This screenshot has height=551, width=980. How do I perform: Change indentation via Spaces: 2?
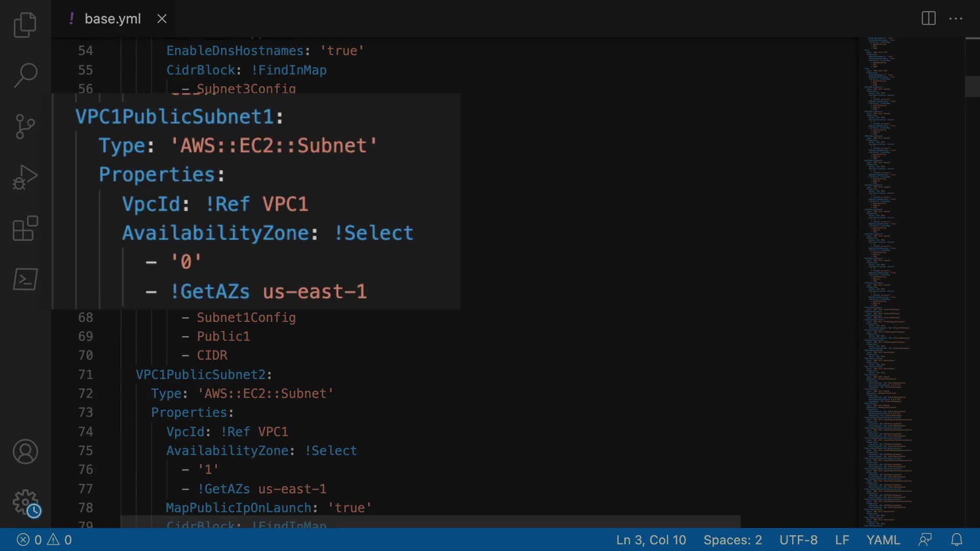pos(732,540)
